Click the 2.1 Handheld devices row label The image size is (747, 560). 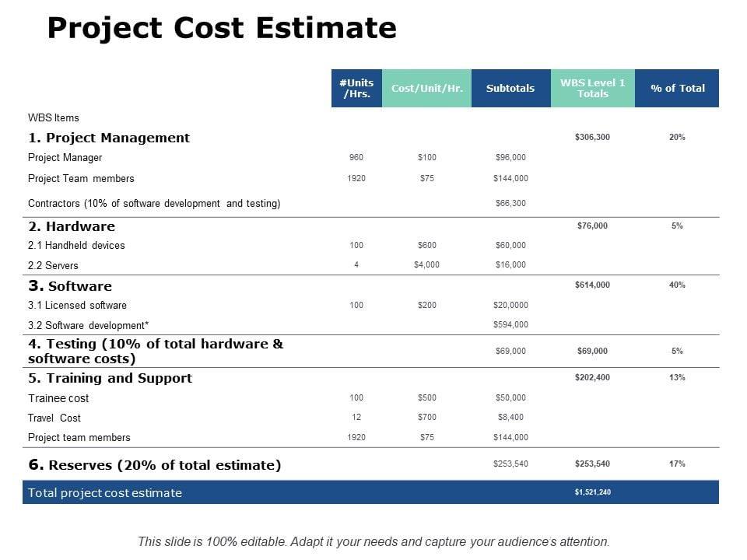click(76, 246)
